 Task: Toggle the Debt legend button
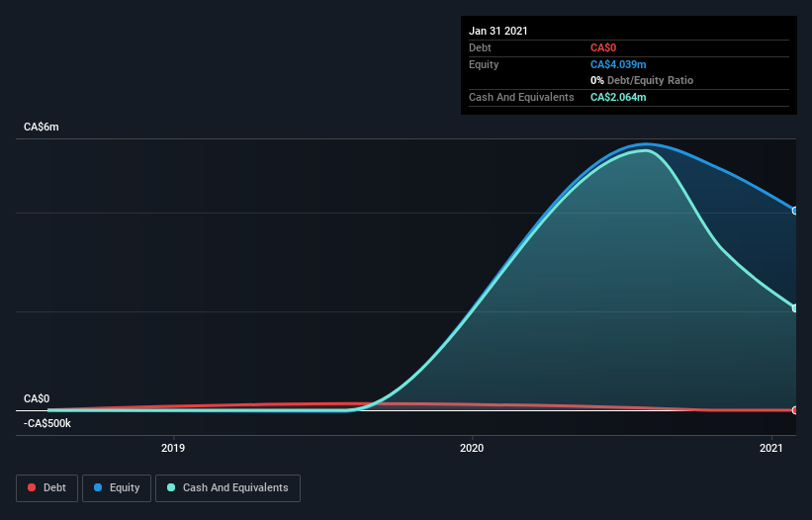[47, 488]
